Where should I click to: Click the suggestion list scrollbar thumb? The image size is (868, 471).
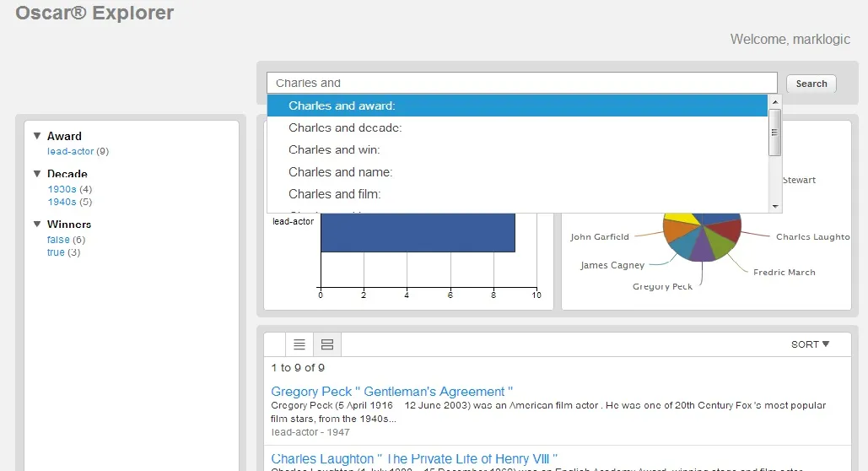point(775,133)
